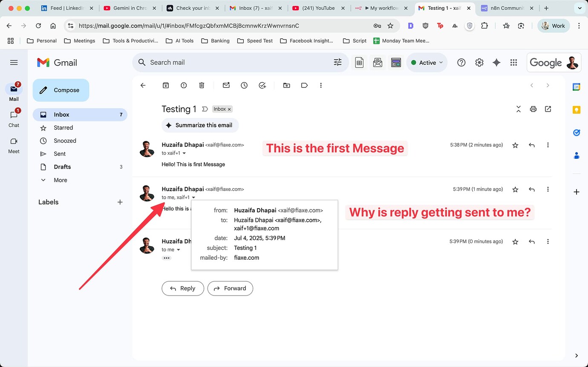Star the first message from Huzaifa Dhapai
588x367 pixels.
[515, 145]
